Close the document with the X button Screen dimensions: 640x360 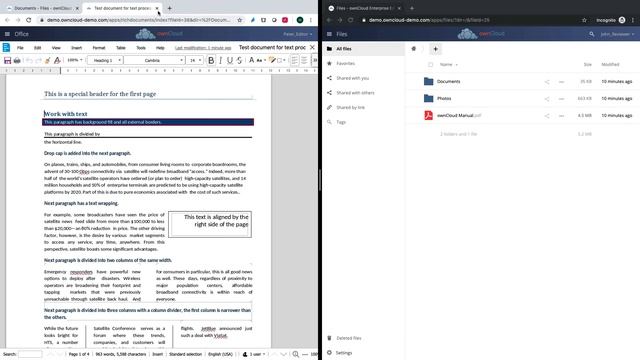[312, 47]
